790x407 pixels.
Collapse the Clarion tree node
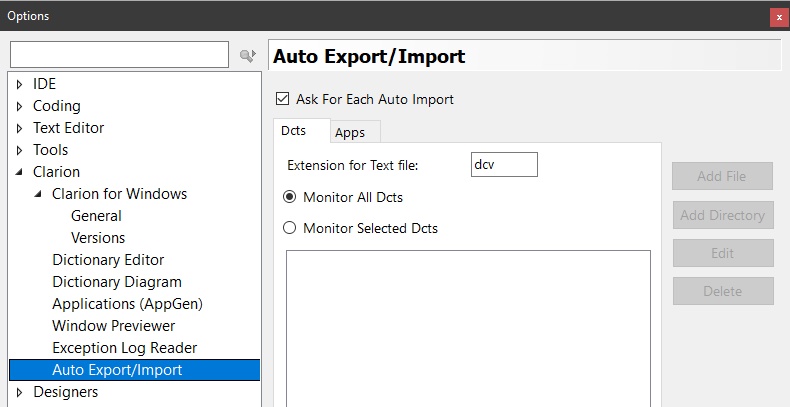(x=19, y=172)
